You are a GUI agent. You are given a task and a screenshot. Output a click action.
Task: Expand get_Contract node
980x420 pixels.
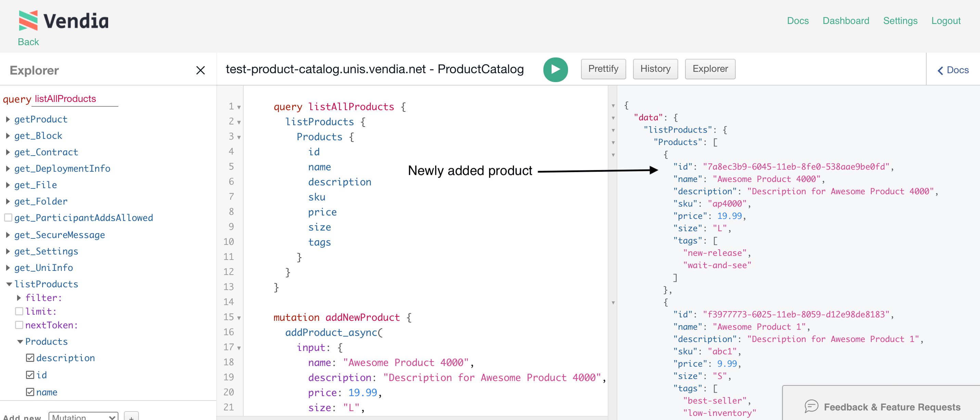8,152
